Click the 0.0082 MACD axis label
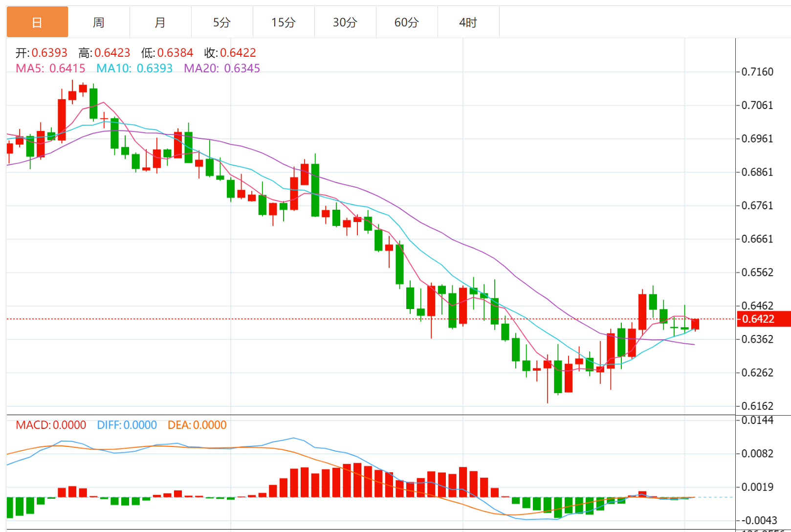The width and height of the screenshot is (791, 532). coord(757,454)
